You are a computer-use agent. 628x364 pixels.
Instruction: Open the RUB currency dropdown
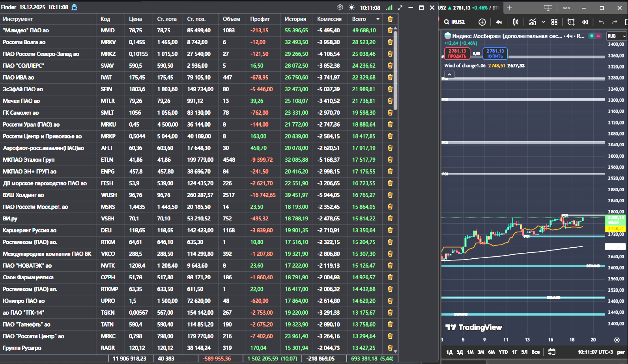click(x=617, y=36)
